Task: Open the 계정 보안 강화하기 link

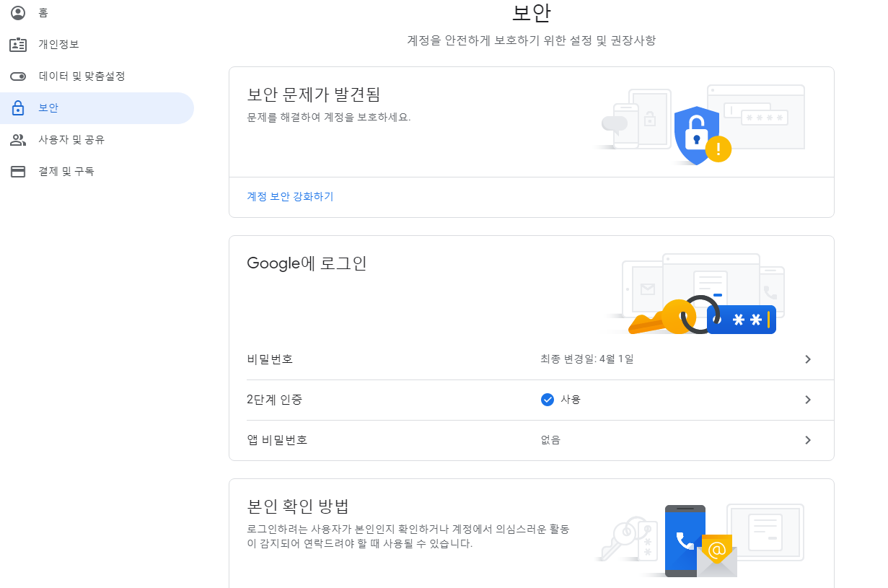Action: (x=291, y=196)
